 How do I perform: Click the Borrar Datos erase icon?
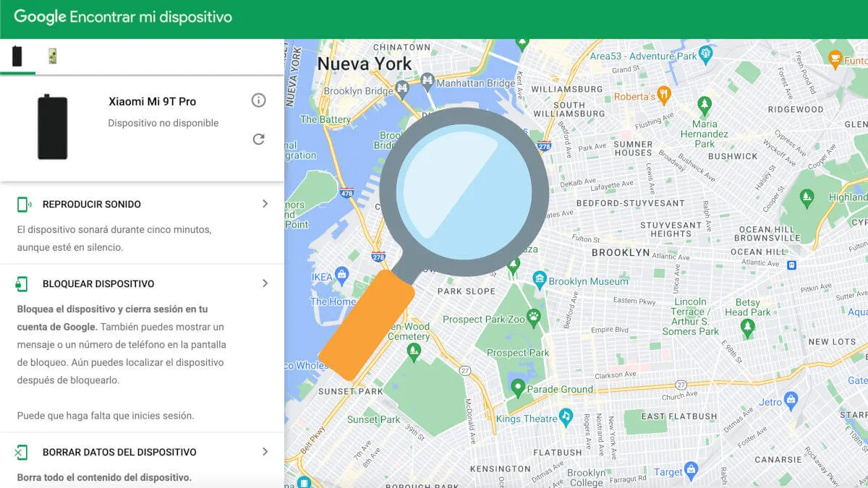click(x=21, y=453)
